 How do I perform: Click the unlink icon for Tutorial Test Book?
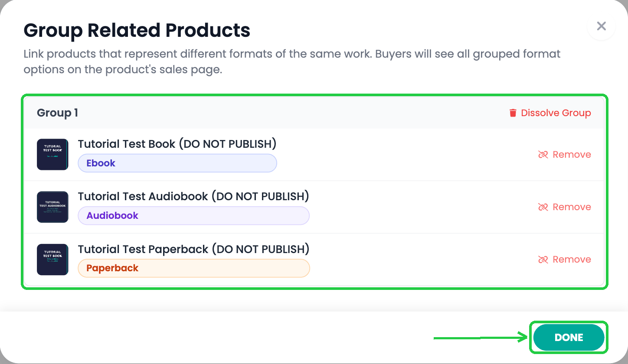tap(543, 155)
